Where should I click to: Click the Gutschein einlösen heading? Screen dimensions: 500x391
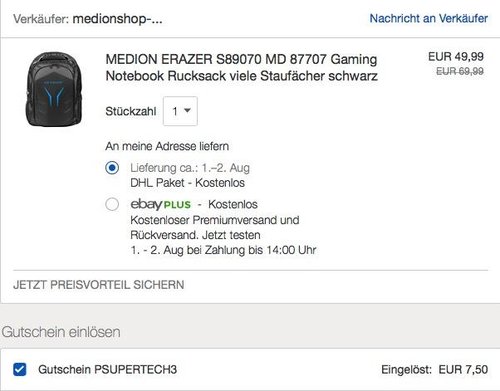coord(61,332)
